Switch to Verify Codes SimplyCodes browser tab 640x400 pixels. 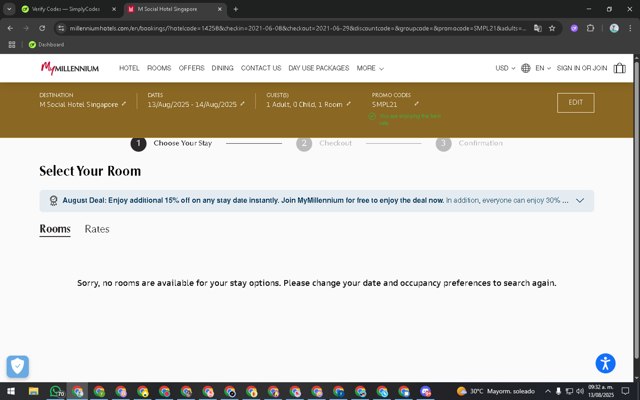tap(65, 9)
